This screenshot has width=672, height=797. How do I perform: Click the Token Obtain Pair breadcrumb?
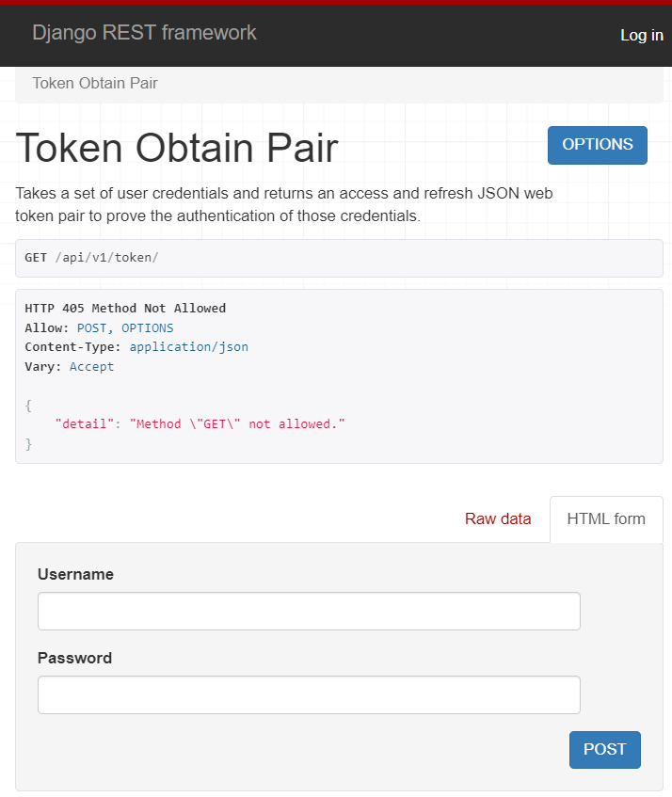click(x=94, y=83)
